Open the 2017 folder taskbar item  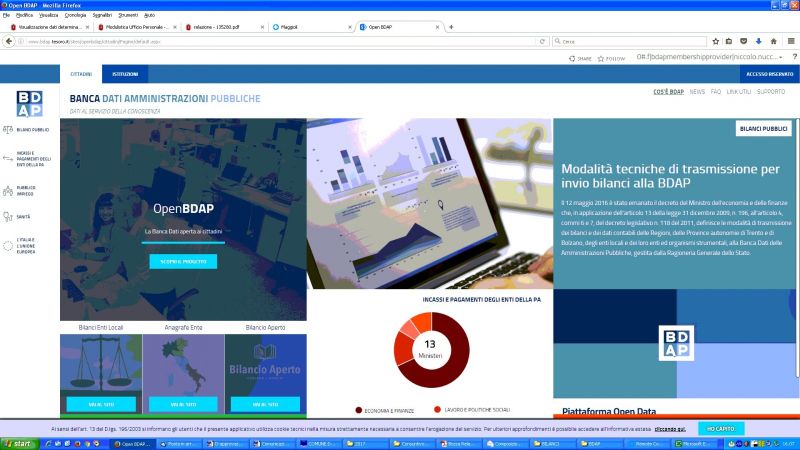click(364, 444)
